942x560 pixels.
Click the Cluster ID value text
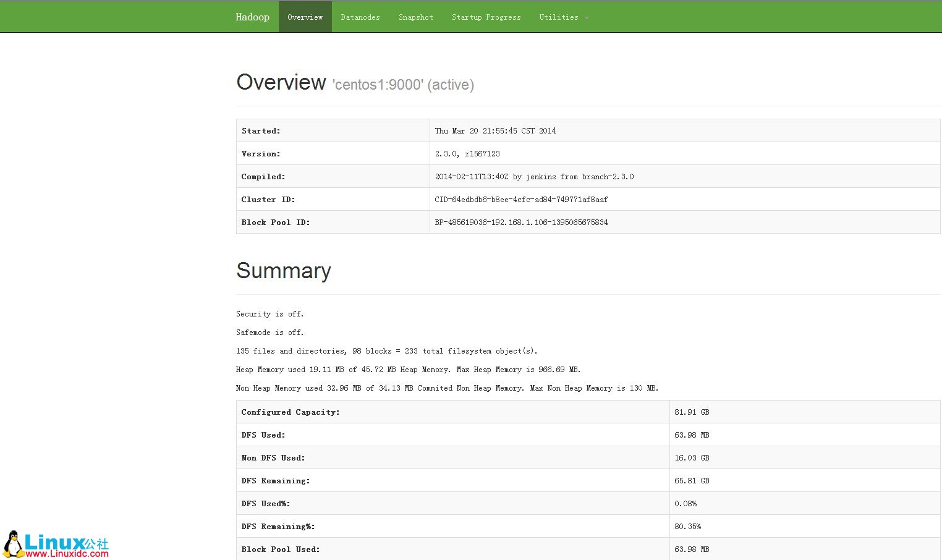(521, 199)
